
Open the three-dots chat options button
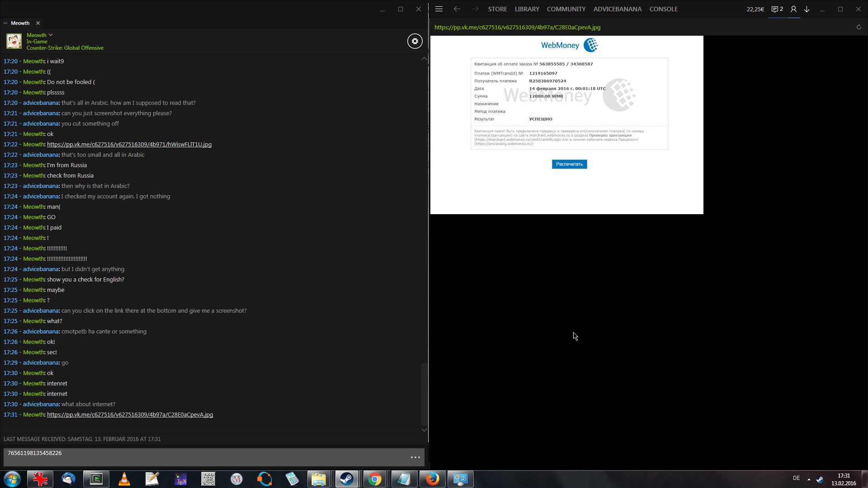click(415, 457)
